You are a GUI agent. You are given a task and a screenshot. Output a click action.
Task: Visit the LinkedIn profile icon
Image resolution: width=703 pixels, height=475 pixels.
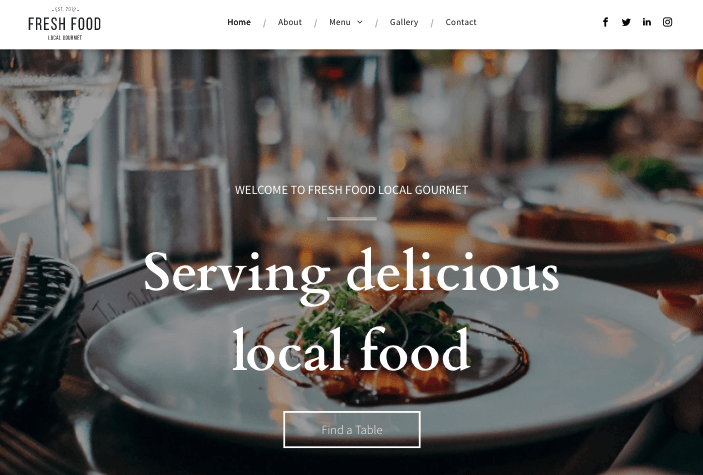pos(647,22)
